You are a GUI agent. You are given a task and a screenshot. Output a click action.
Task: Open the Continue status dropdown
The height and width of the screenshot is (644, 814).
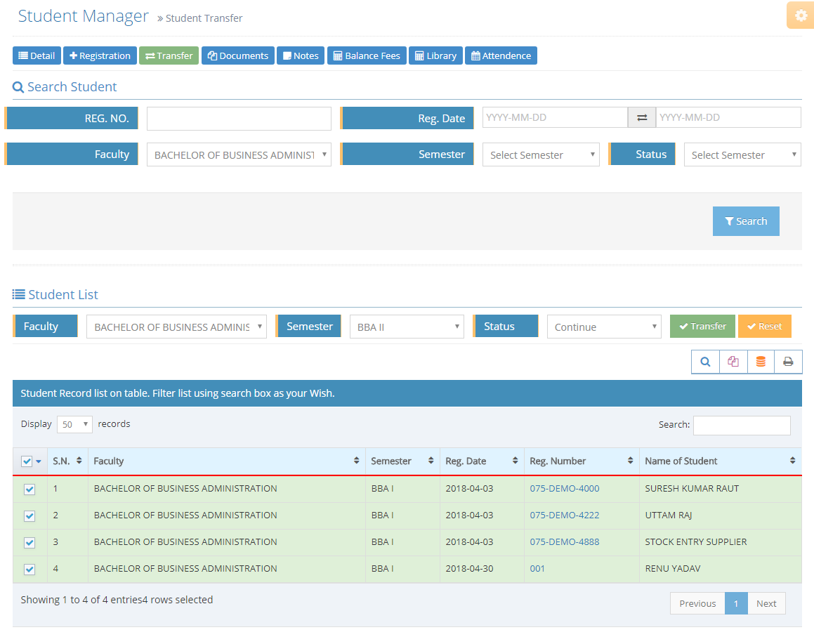click(x=604, y=327)
